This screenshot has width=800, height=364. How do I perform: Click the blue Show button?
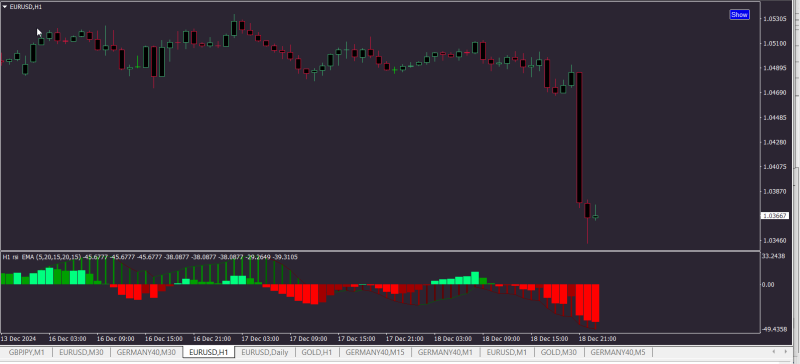tap(739, 15)
